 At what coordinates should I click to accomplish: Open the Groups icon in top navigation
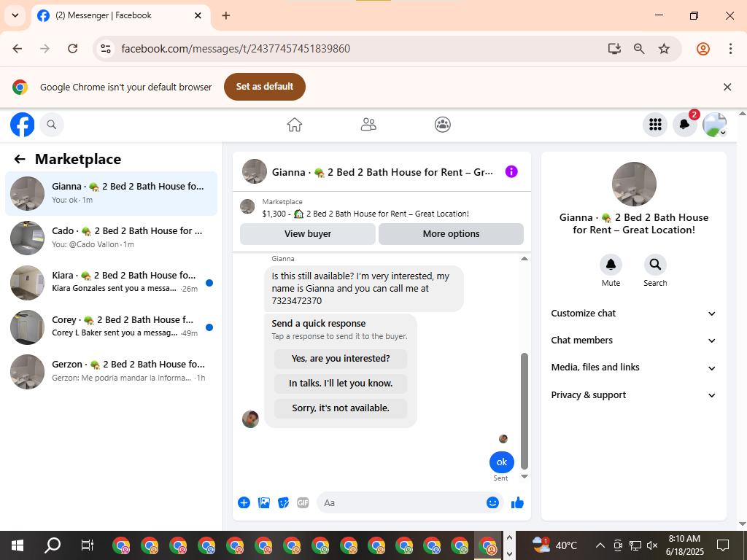pos(443,125)
